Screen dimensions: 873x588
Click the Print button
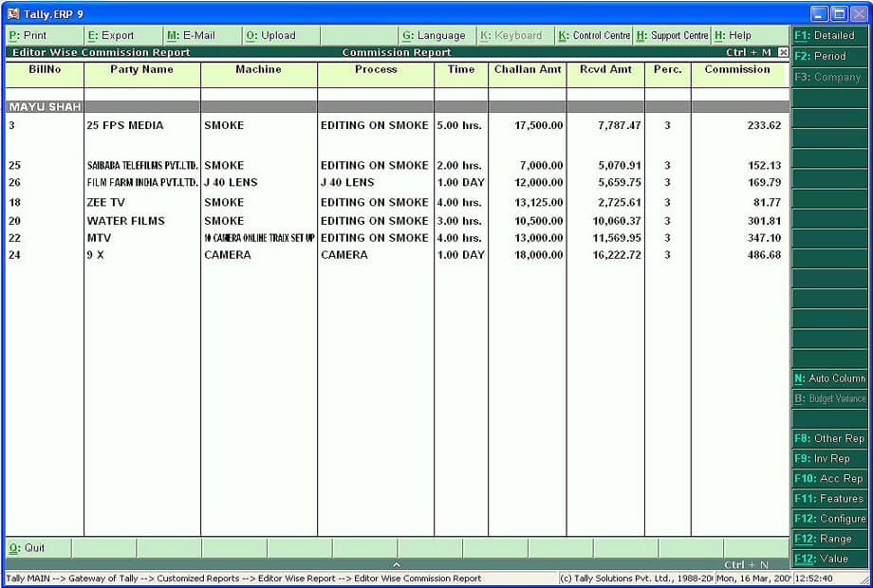(44, 36)
